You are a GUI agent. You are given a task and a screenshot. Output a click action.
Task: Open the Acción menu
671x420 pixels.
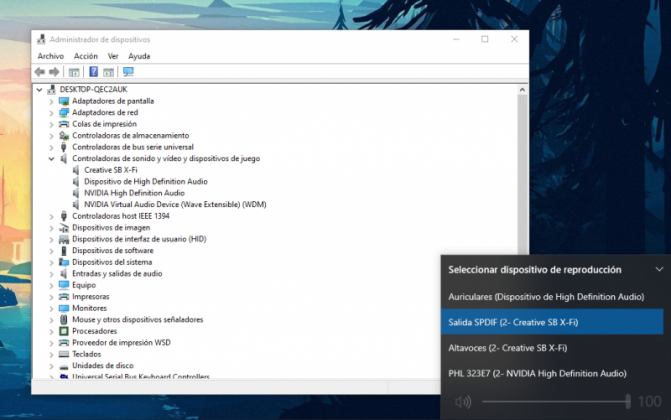(x=85, y=56)
